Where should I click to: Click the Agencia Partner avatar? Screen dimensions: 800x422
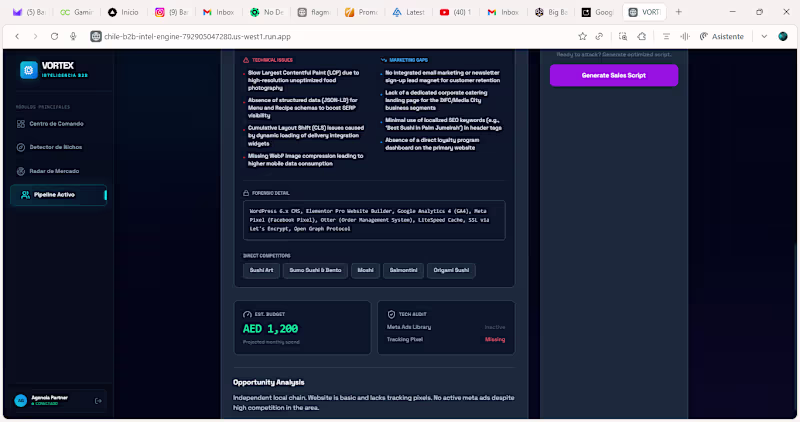pos(20,401)
